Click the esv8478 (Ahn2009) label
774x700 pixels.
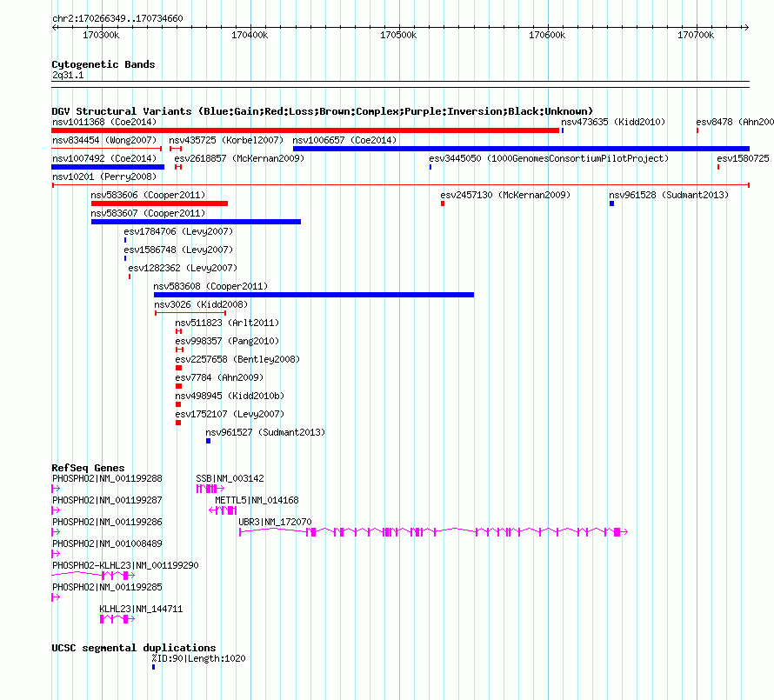[x=735, y=122]
